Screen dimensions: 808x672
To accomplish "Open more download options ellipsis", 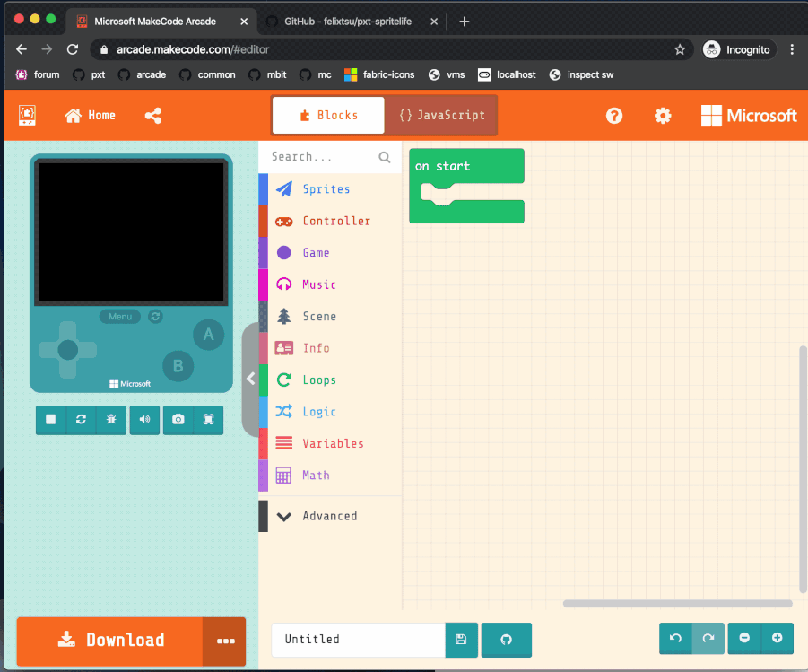I will tap(225, 641).
